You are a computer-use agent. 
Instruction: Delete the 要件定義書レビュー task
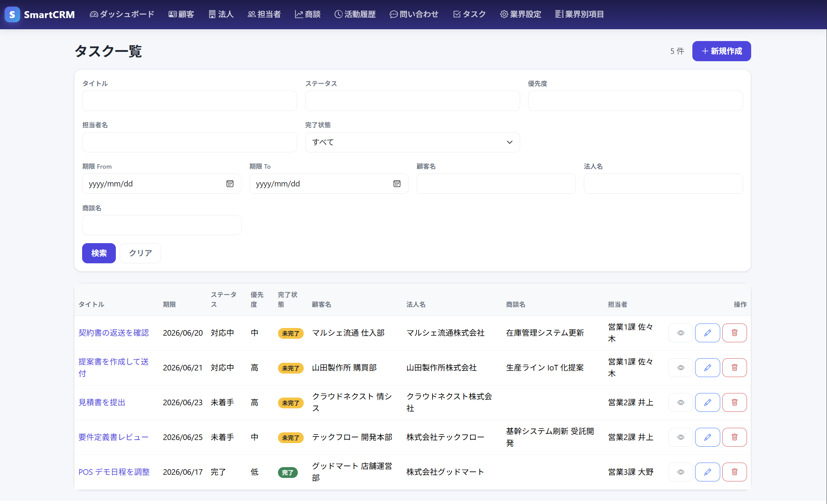[734, 437]
